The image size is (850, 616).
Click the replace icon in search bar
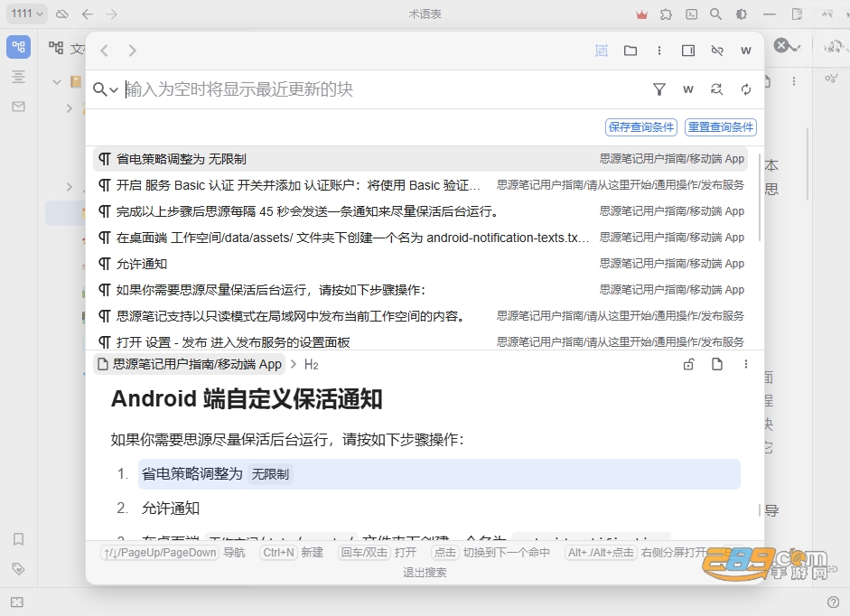[716, 89]
